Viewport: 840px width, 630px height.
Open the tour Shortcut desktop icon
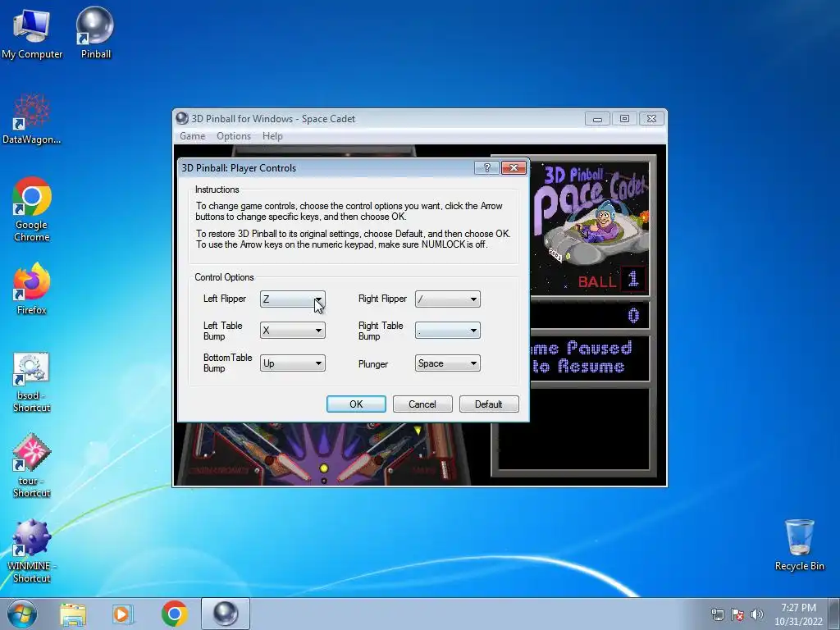pos(32,466)
